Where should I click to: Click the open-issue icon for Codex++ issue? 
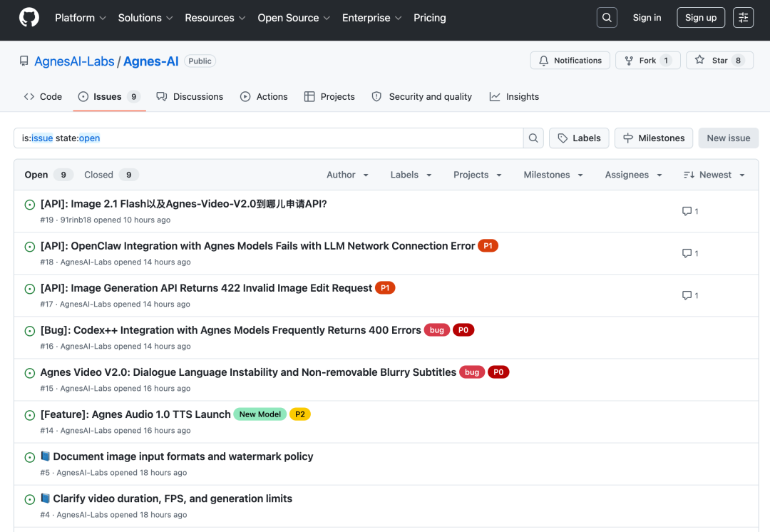pyautogui.click(x=30, y=331)
